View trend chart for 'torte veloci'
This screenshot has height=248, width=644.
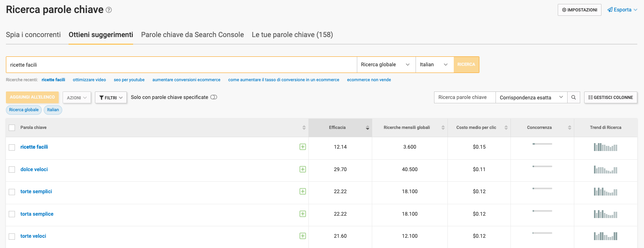click(x=605, y=236)
